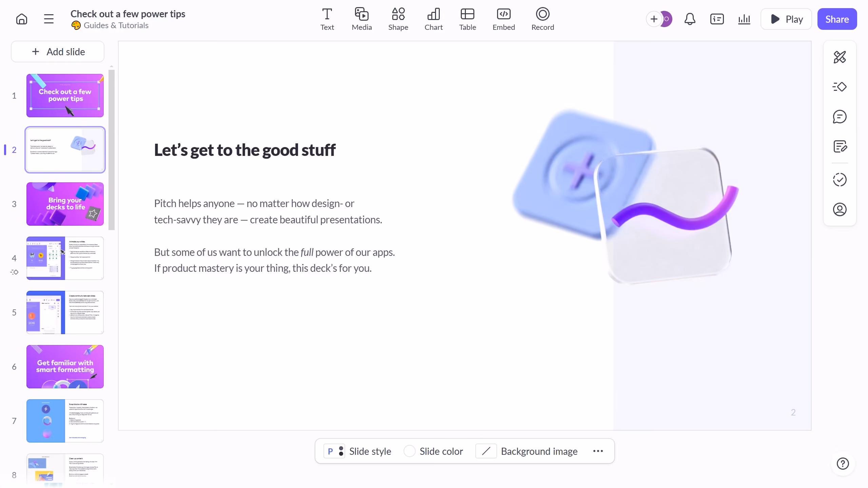Insert a Text block

327,19
